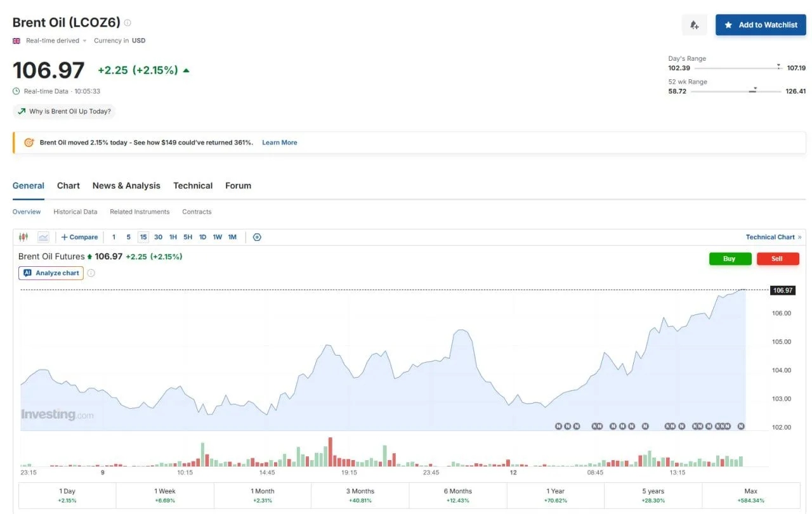Select the 1W interval
The image size is (812, 514).
click(x=218, y=237)
